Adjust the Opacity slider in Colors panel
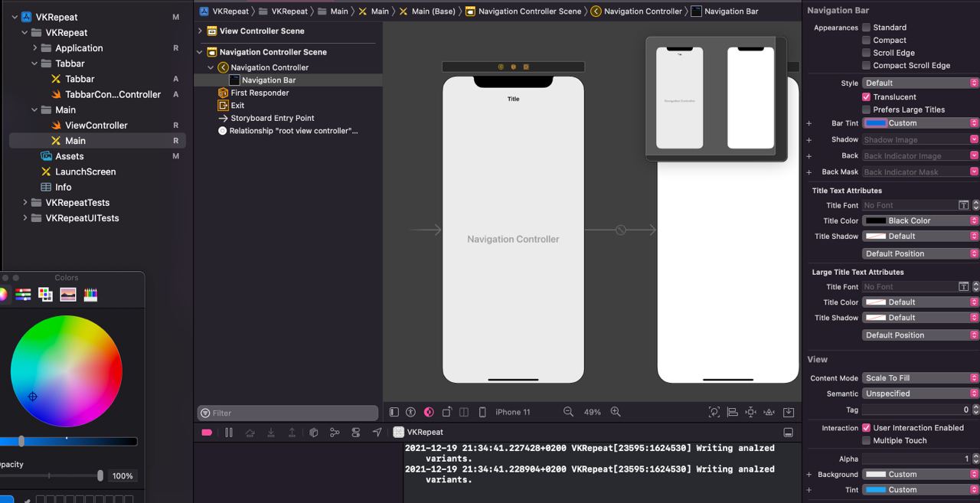Viewport: 980px width, 503px height. coord(50,475)
